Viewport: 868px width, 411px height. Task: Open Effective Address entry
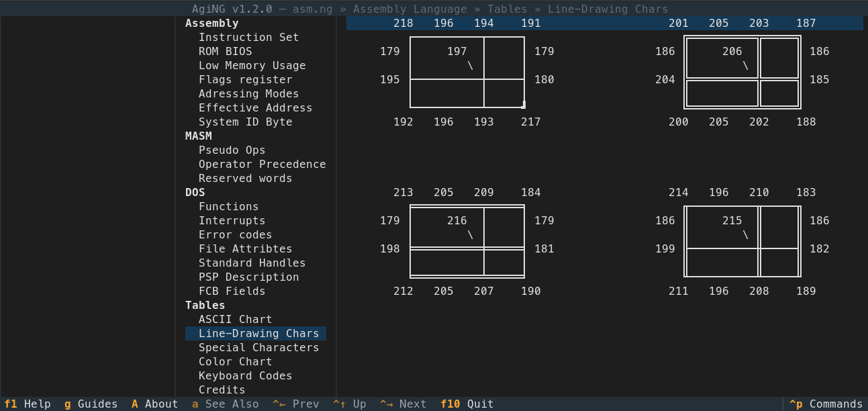point(256,108)
